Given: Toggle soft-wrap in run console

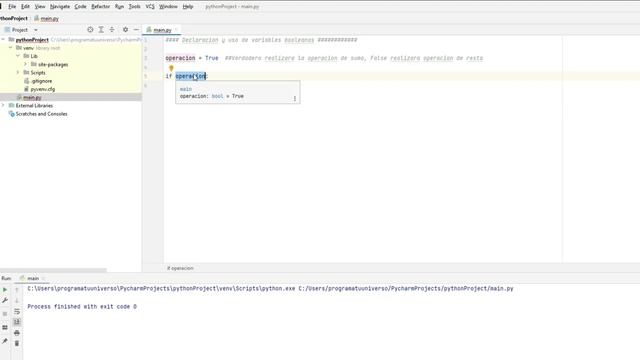Looking at the screenshot, I should pyautogui.click(x=17, y=311).
